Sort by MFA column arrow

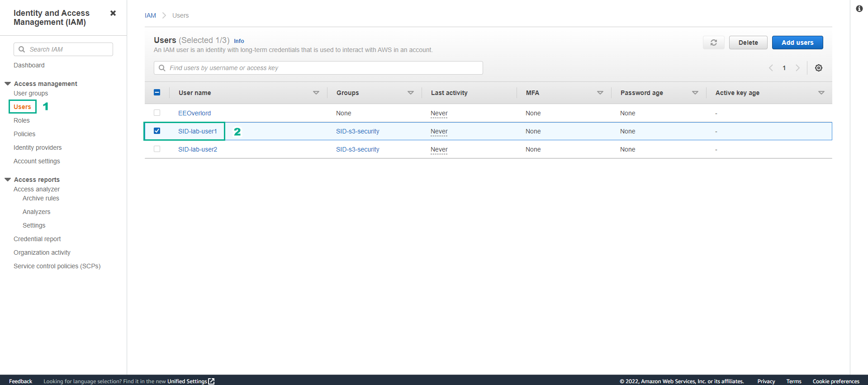600,93
